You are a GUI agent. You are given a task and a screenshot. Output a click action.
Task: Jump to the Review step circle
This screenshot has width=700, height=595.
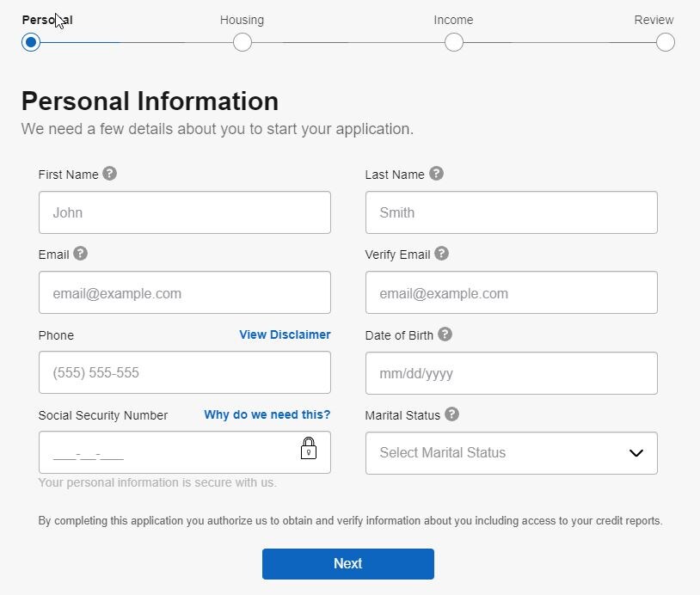pos(665,42)
